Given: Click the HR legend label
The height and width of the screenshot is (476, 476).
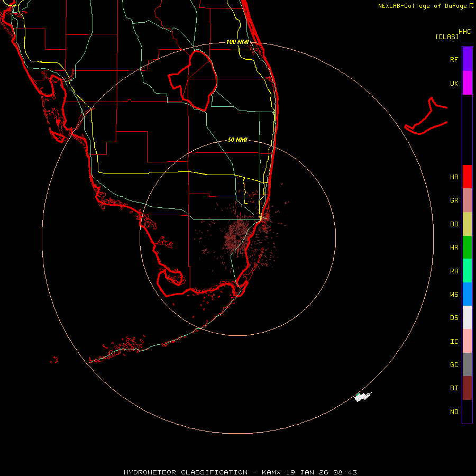Looking at the screenshot, I should pyautogui.click(x=454, y=248).
